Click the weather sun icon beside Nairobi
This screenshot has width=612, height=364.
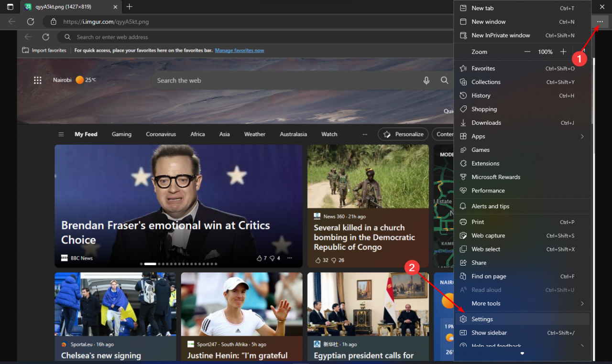pyautogui.click(x=79, y=79)
